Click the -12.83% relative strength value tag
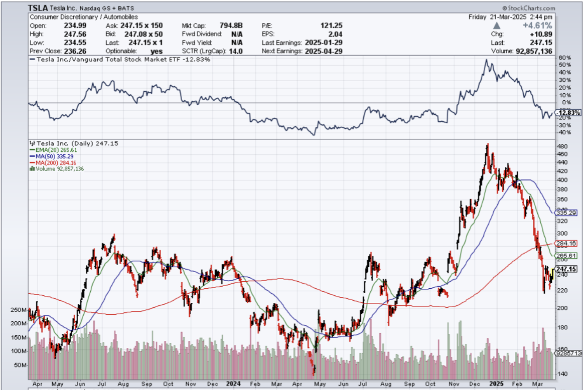Screen dimensions: 585x392 click(569, 113)
